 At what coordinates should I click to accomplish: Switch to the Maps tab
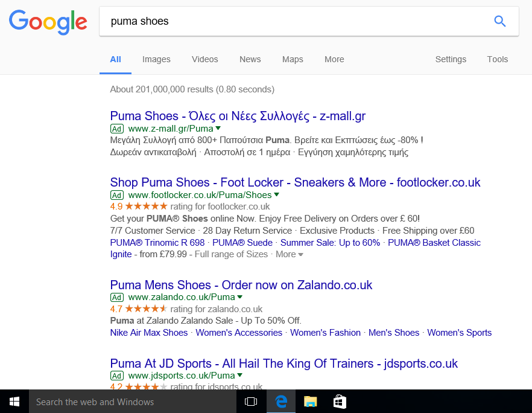pyautogui.click(x=293, y=59)
